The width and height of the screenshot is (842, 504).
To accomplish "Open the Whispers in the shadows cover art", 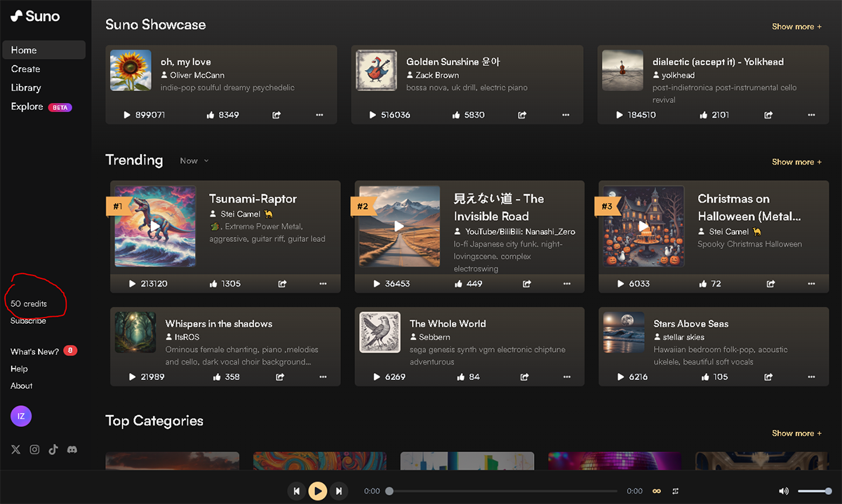I will [x=135, y=332].
